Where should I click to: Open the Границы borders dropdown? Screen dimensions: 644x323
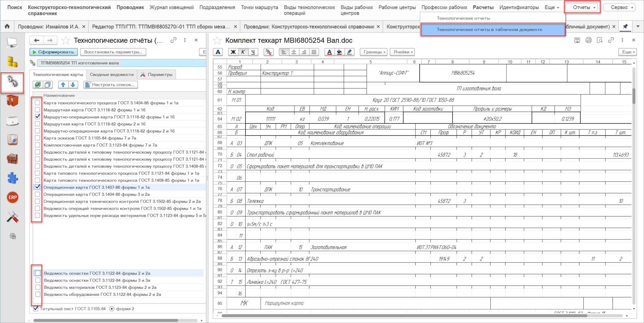[x=374, y=52]
